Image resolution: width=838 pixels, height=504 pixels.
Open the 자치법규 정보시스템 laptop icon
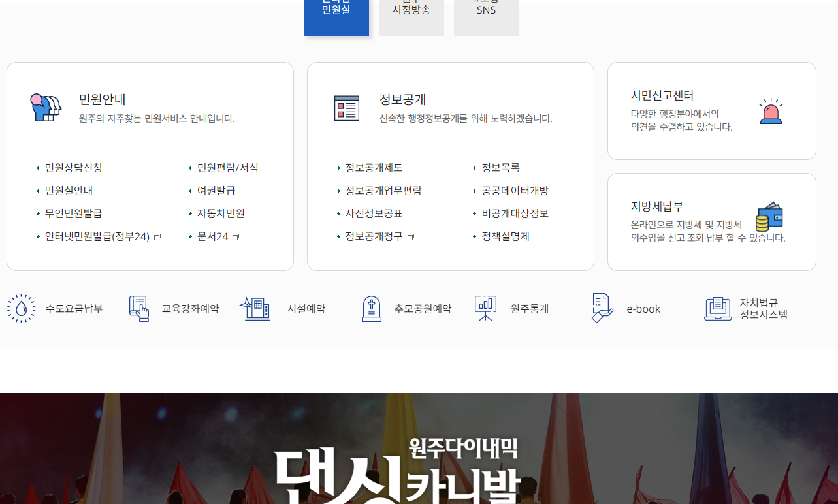[x=718, y=308]
